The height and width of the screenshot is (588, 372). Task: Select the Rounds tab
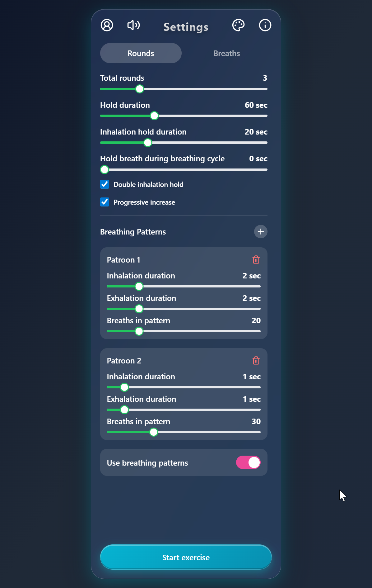point(140,53)
